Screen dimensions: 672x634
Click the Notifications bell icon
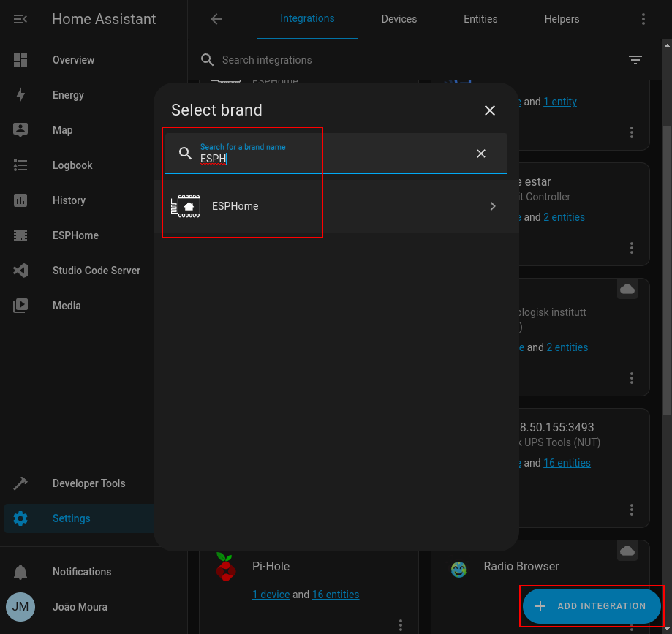20,572
